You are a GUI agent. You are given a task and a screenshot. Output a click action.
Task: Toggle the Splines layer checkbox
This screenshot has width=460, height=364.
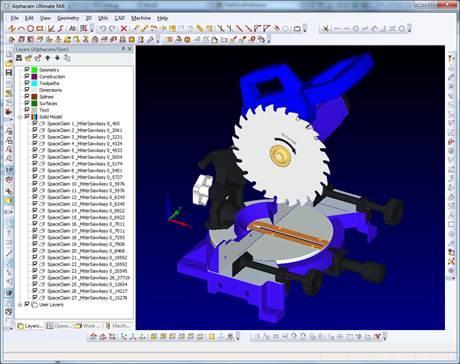[27, 96]
